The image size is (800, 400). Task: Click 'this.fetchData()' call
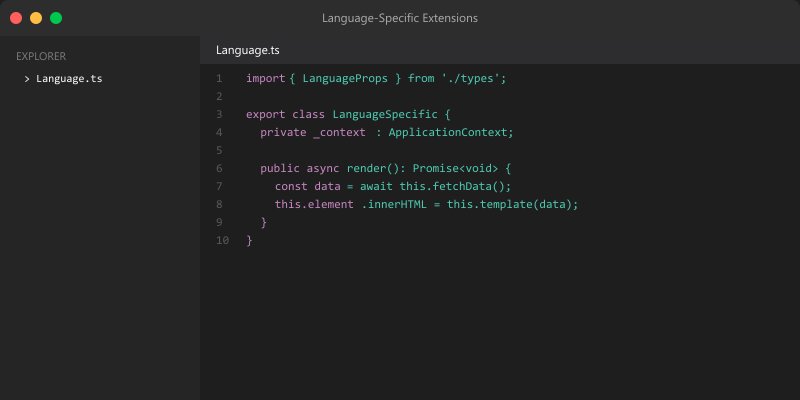click(x=453, y=186)
